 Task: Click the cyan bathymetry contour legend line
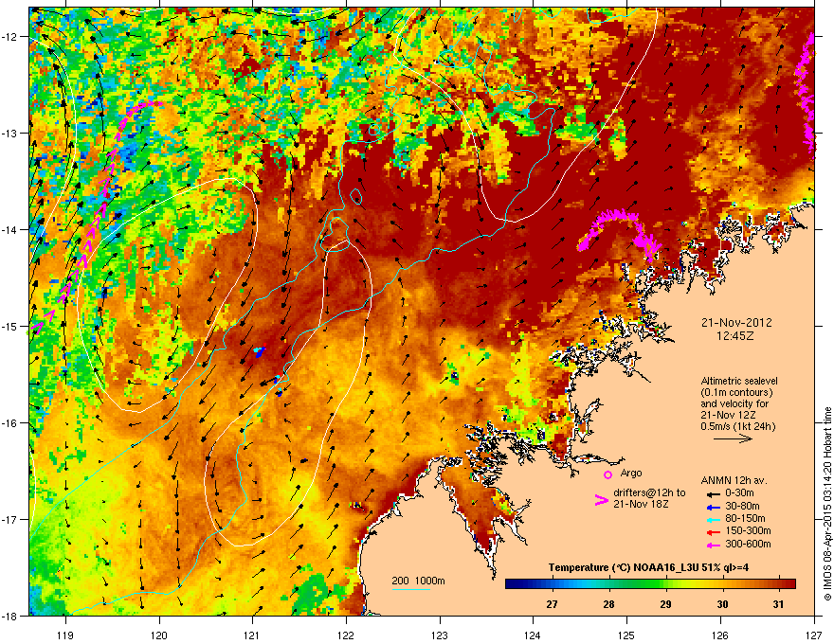coord(411,589)
